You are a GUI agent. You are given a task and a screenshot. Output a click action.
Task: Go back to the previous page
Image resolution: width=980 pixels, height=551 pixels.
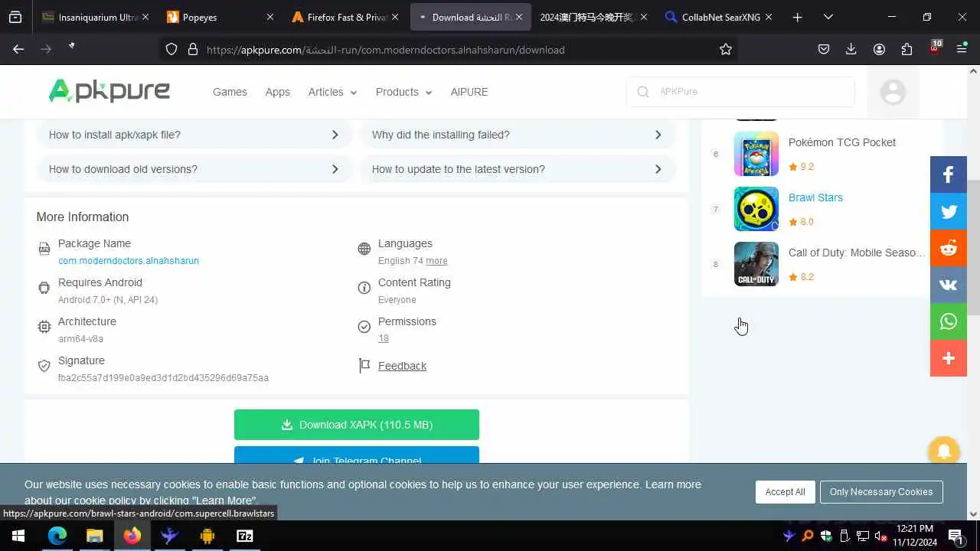point(18,49)
